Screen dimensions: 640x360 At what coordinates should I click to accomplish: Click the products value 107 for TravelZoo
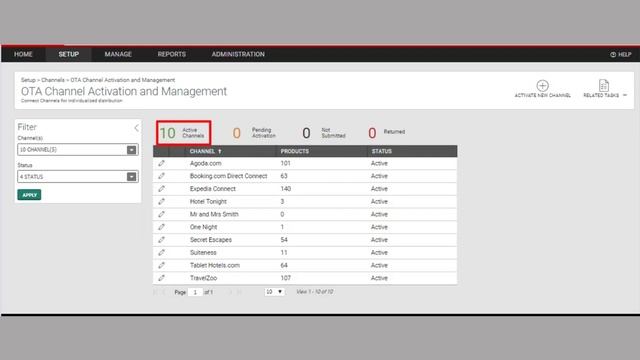(285, 278)
